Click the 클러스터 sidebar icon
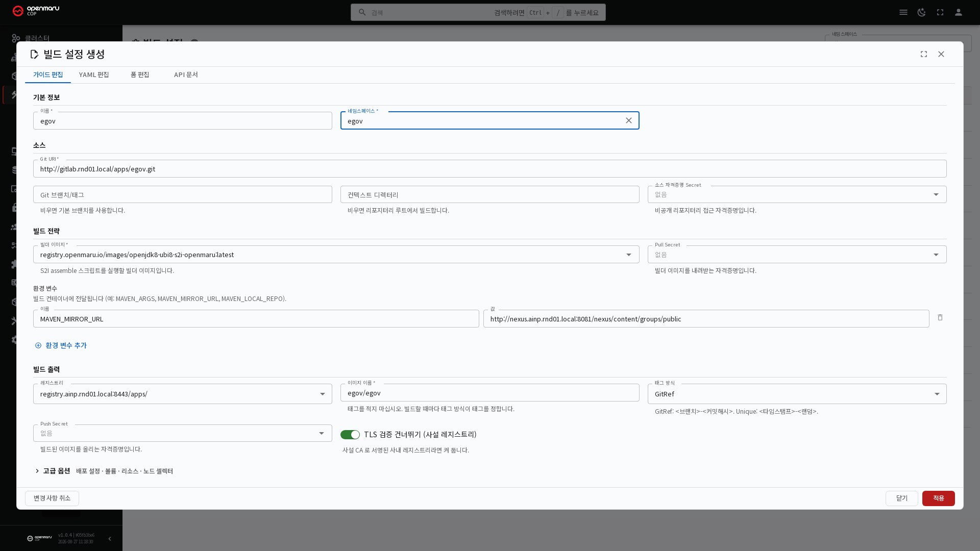This screenshot has width=980, height=551. pos(16,38)
